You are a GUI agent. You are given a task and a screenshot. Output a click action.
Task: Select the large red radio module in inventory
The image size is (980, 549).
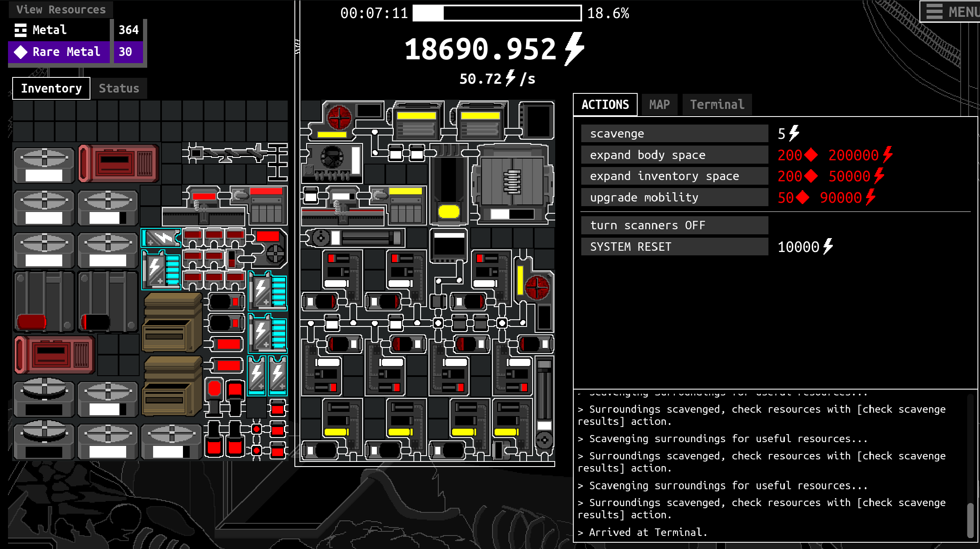click(119, 164)
